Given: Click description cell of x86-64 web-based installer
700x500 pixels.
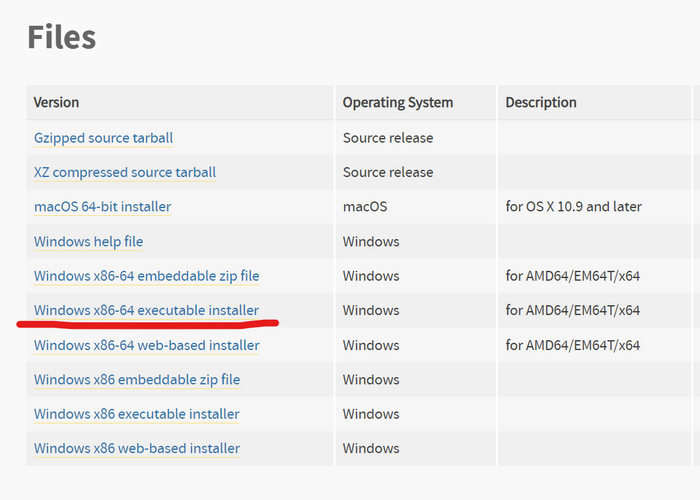Looking at the screenshot, I should coord(572,345).
